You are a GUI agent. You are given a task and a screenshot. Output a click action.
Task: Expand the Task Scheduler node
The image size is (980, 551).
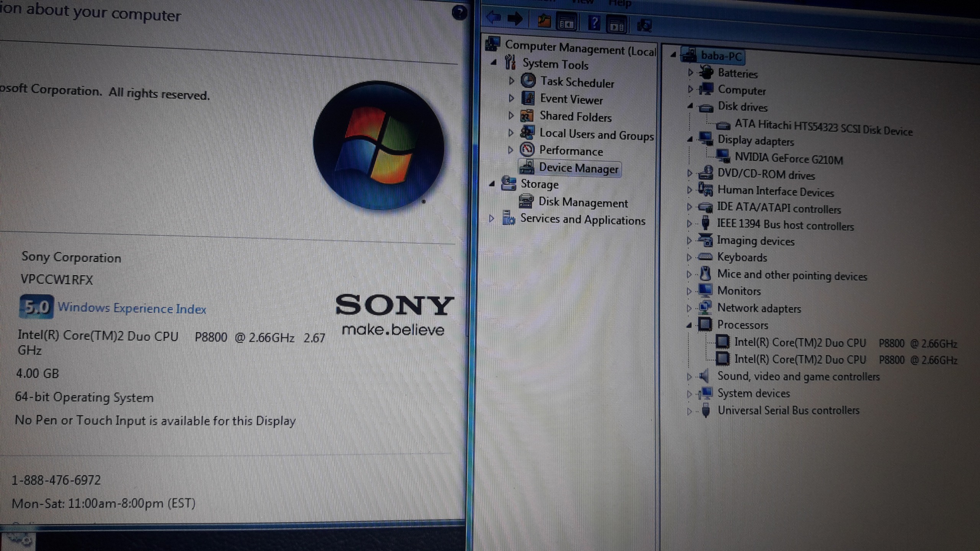(x=511, y=81)
